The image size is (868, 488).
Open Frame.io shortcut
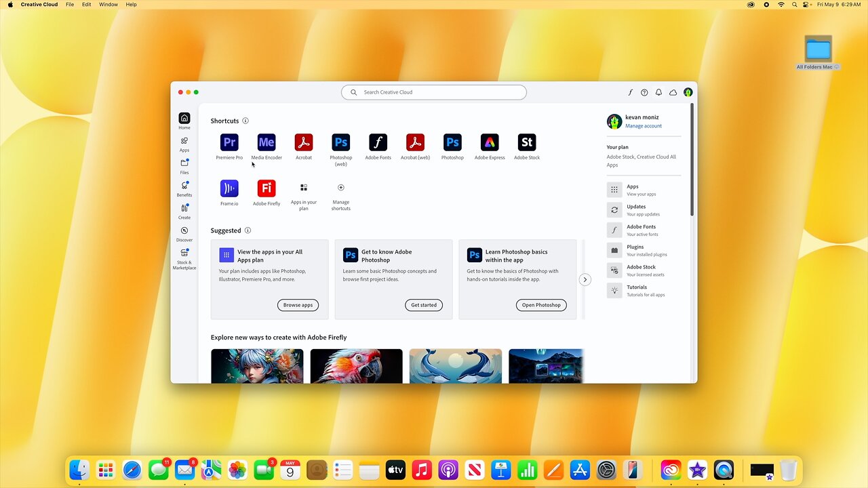coord(229,188)
